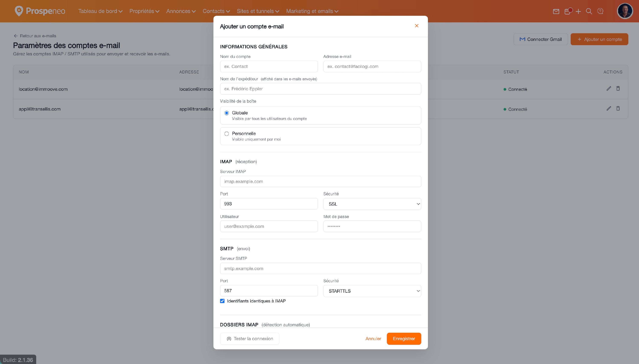Focus the Mot de passe field

pos(372,226)
